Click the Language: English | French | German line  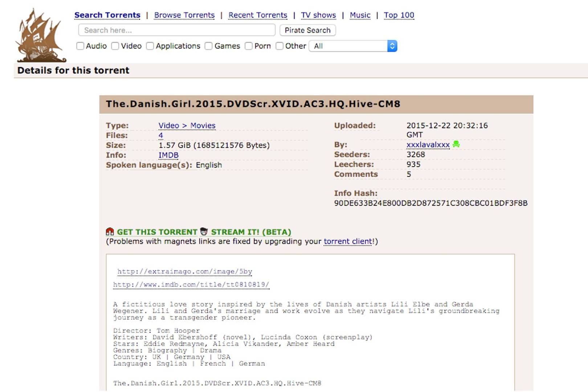[189, 363]
